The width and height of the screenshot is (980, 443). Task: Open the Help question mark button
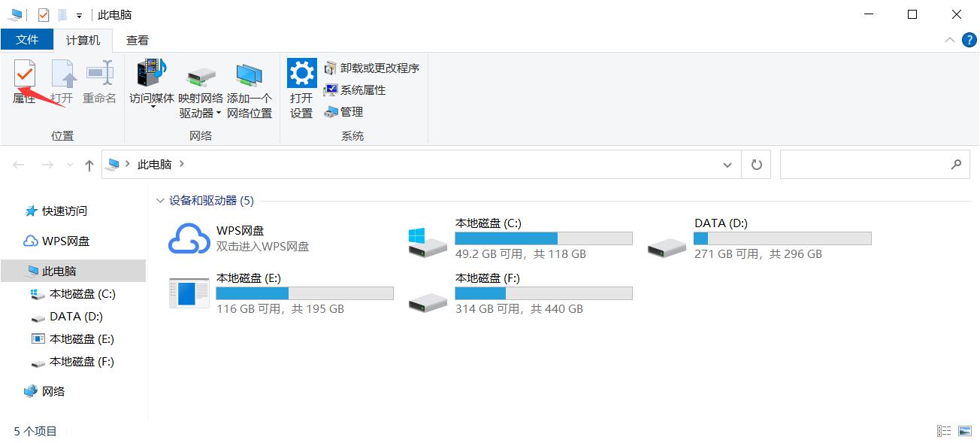969,40
